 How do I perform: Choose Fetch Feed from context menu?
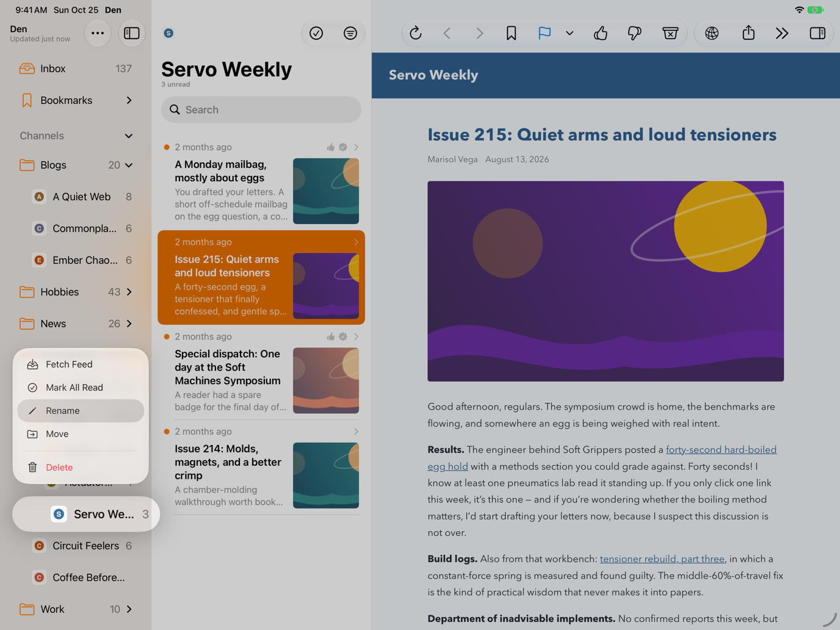click(81, 364)
